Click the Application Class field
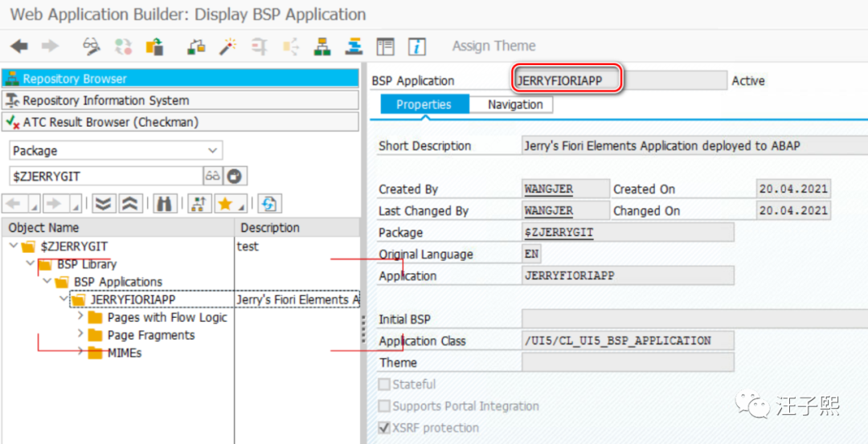868x444 pixels. (x=628, y=340)
